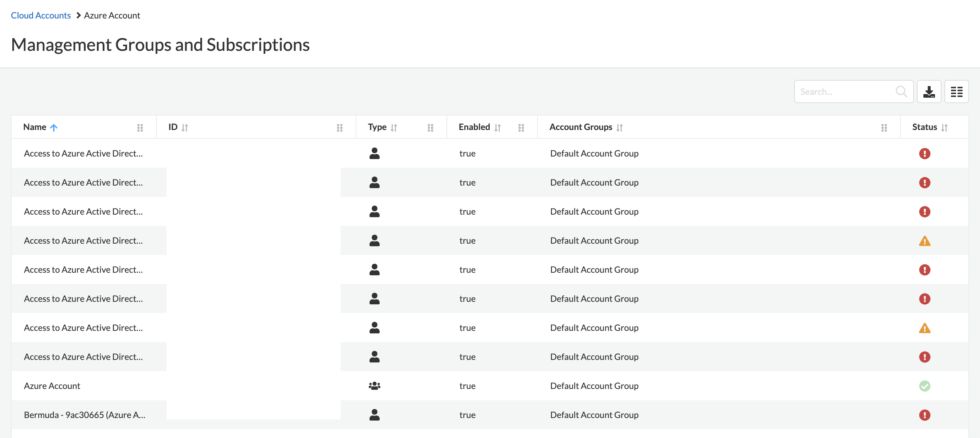The image size is (980, 438).
Task: Toggle Name column ascending sort arrow
Action: [x=54, y=128]
